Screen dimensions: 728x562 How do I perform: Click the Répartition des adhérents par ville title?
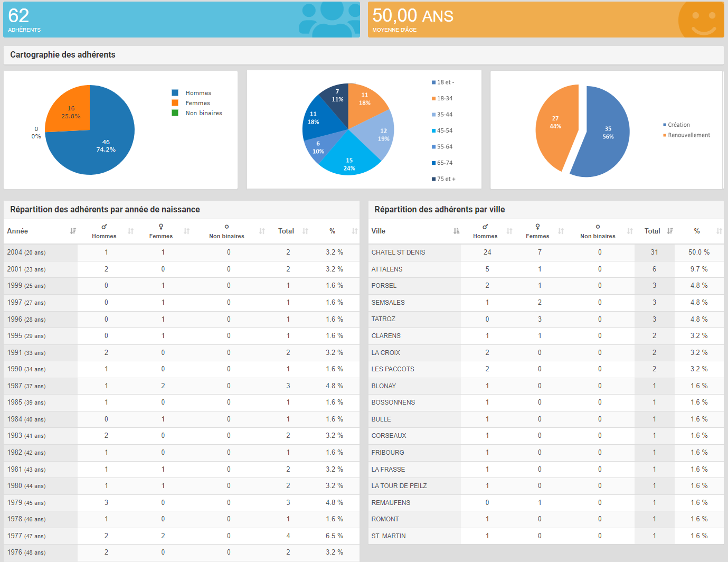(439, 210)
